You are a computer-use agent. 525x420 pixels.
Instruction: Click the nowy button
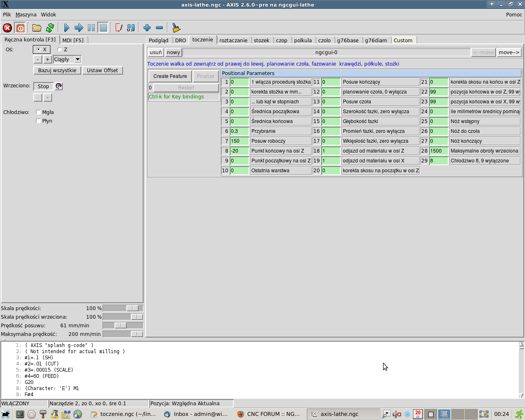(x=173, y=52)
